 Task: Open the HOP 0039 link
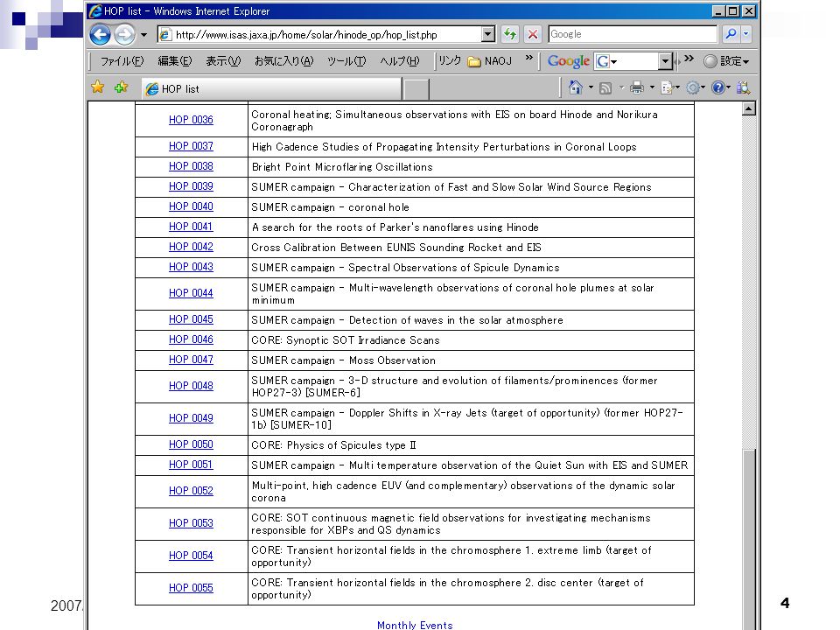191,186
